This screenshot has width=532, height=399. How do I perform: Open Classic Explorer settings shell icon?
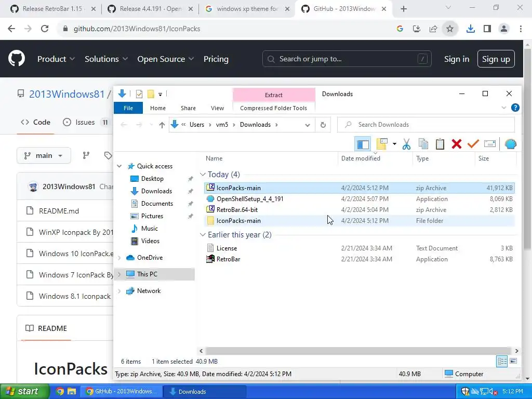click(510, 144)
